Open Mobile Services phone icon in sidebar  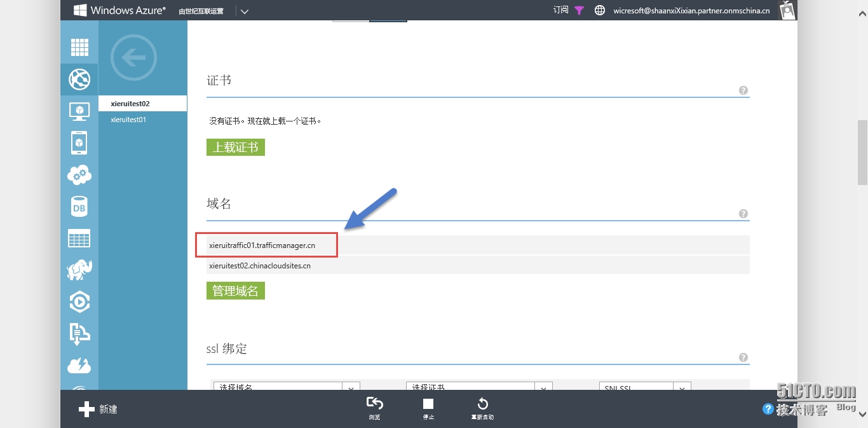(x=79, y=143)
